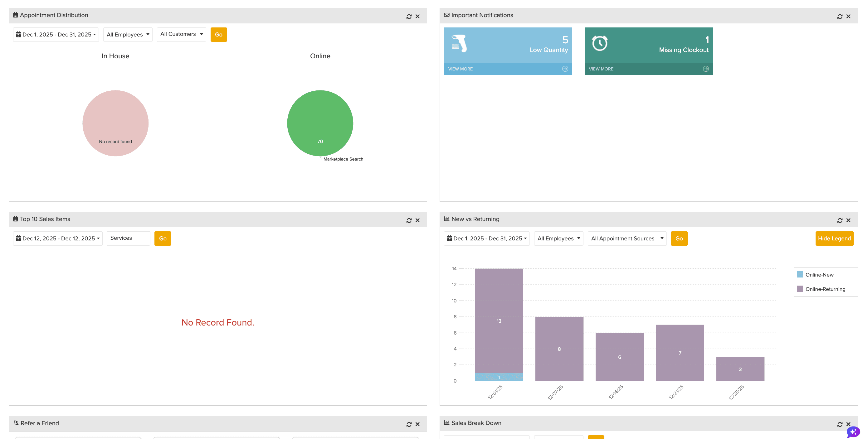Refresh Top 10 Sales Items widget
Viewport: 868px width, 439px height.
pyautogui.click(x=409, y=220)
